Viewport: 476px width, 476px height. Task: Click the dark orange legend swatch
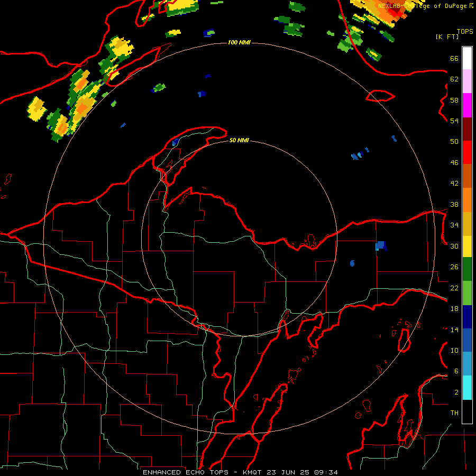[467, 176]
